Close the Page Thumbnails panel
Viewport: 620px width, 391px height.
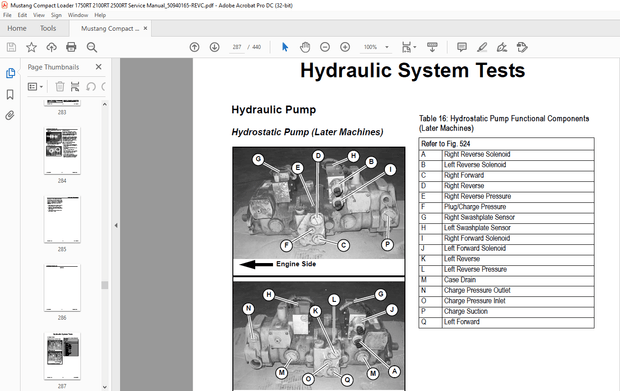(x=98, y=67)
